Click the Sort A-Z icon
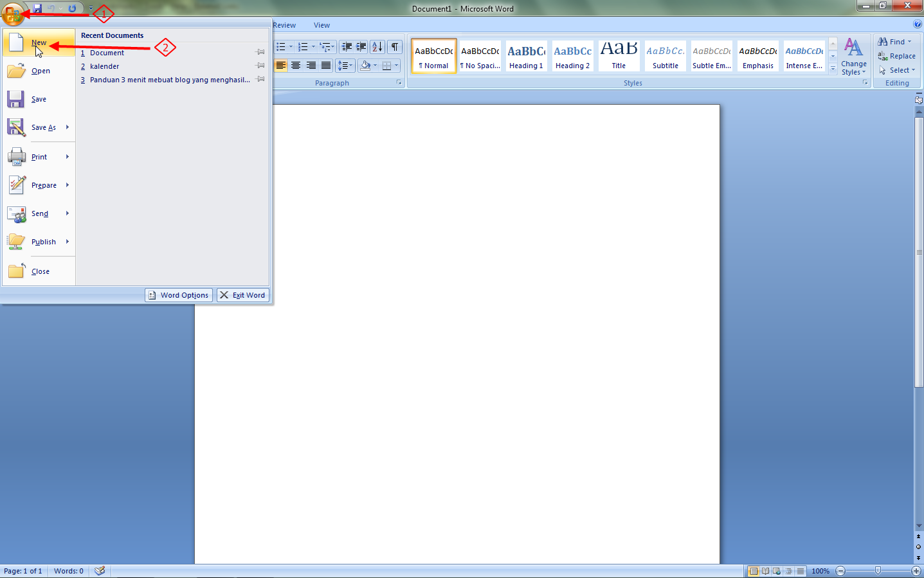Image resolution: width=924 pixels, height=578 pixels. click(377, 47)
